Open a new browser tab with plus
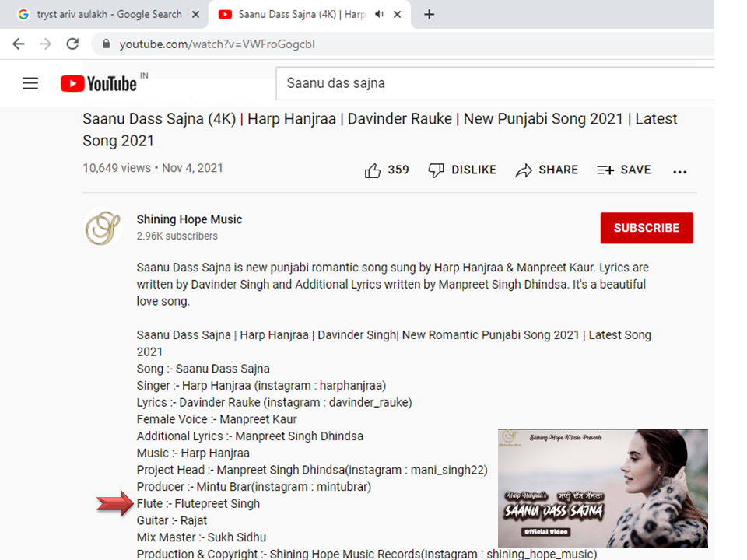747x560 pixels. pyautogui.click(x=429, y=14)
